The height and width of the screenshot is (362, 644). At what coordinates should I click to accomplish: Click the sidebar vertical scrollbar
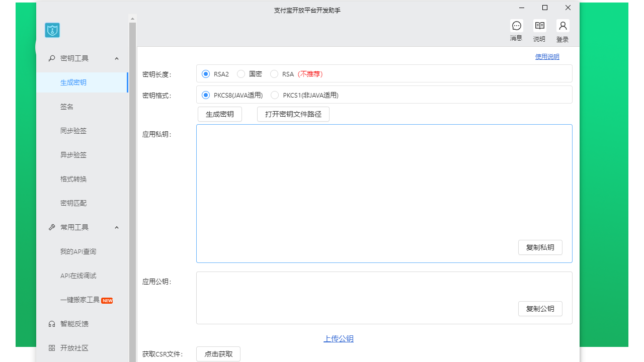click(133, 191)
